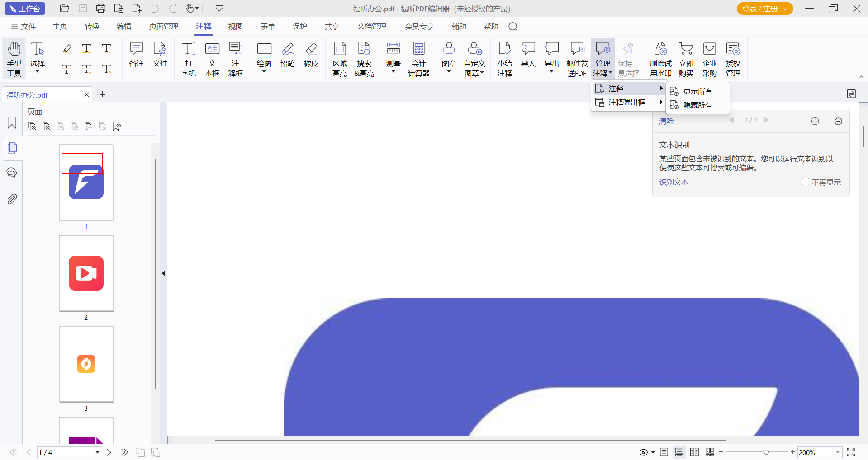Open the attachments paperclip panel
Screen dimensions: 868x460
pos(12,199)
